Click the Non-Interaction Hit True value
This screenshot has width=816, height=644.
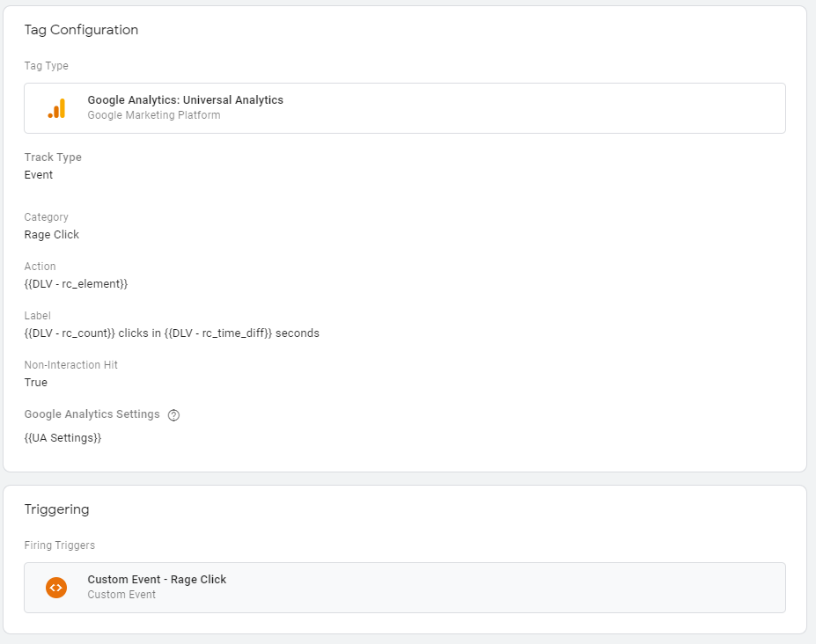(36, 383)
